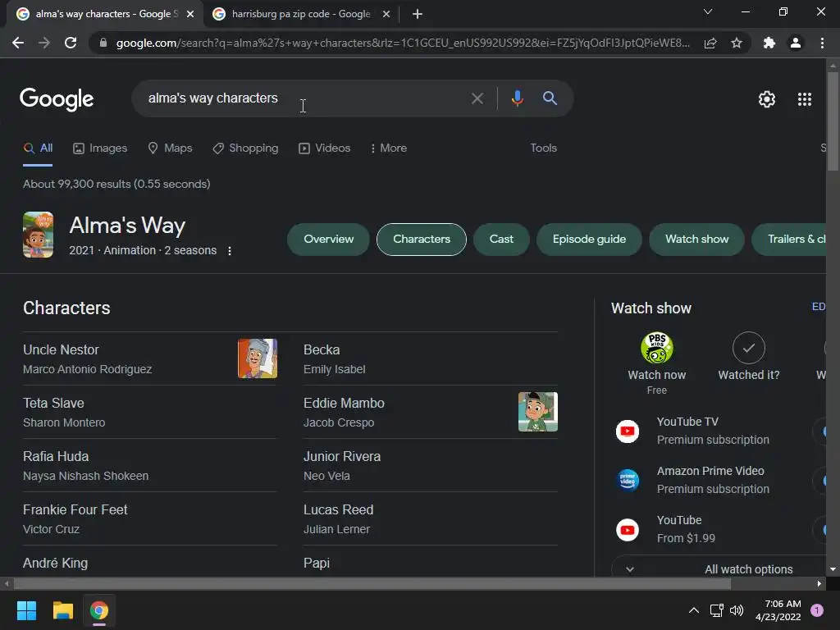Click the Characters chip
Image resolution: width=840 pixels, height=630 pixels.
click(422, 240)
